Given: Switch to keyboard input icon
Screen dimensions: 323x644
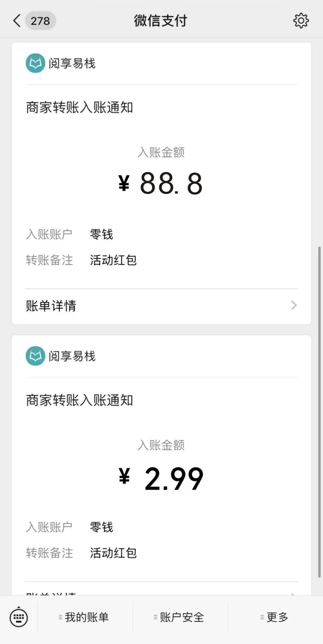Looking at the screenshot, I should pos(19,617).
